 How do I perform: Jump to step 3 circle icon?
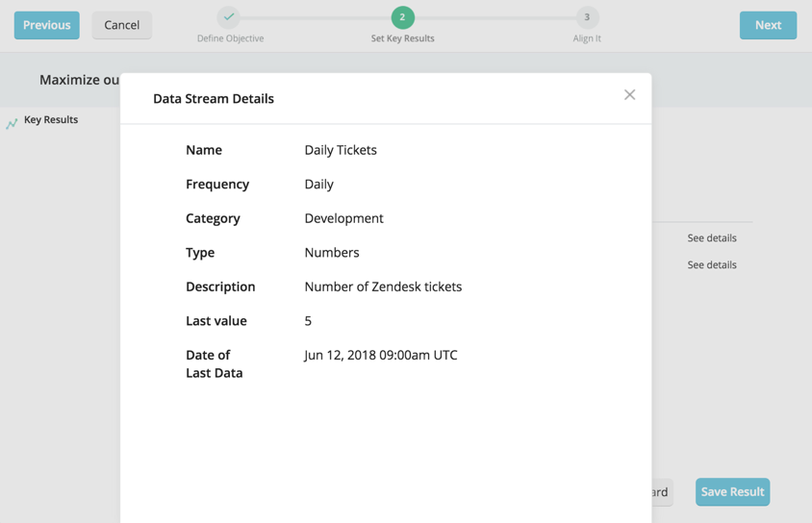587,17
